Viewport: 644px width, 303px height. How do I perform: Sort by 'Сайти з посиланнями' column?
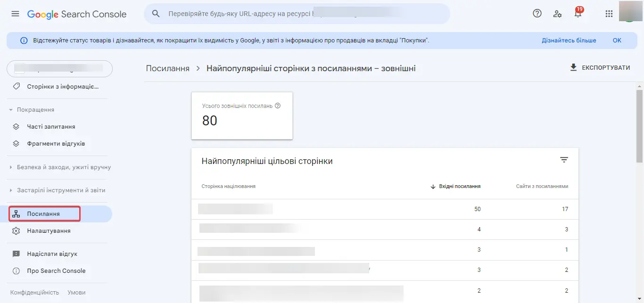tap(542, 187)
